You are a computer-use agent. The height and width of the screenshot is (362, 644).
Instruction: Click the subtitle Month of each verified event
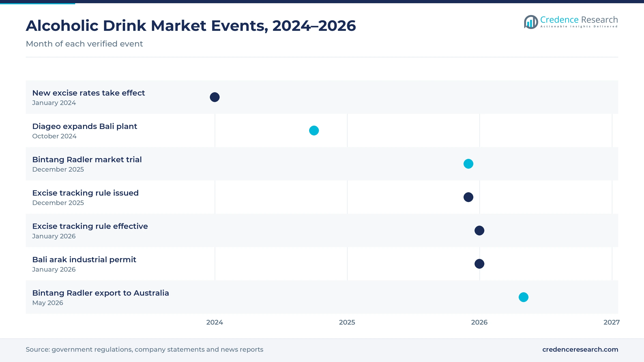point(84,44)
